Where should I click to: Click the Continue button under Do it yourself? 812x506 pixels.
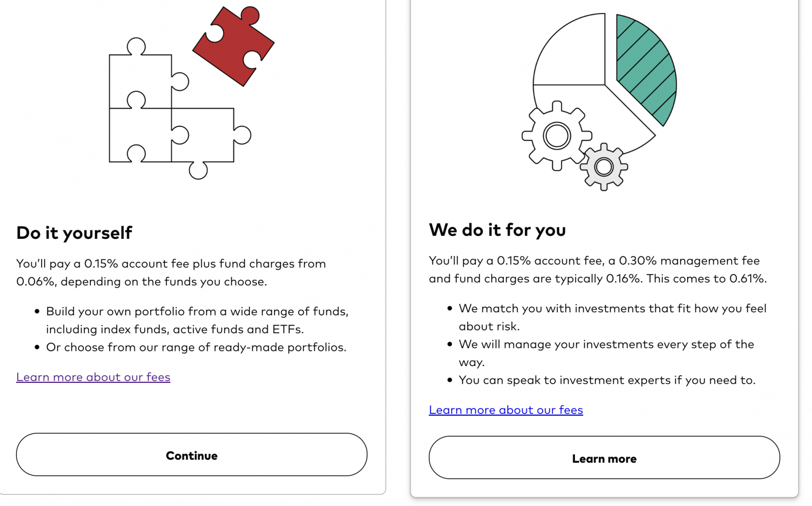pyautogui.click(x=192, y=455)
